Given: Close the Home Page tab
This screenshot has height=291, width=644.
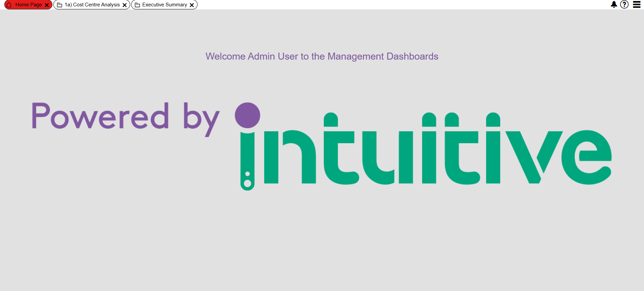Looking at the screenshot, I should [x=47, y=5].
